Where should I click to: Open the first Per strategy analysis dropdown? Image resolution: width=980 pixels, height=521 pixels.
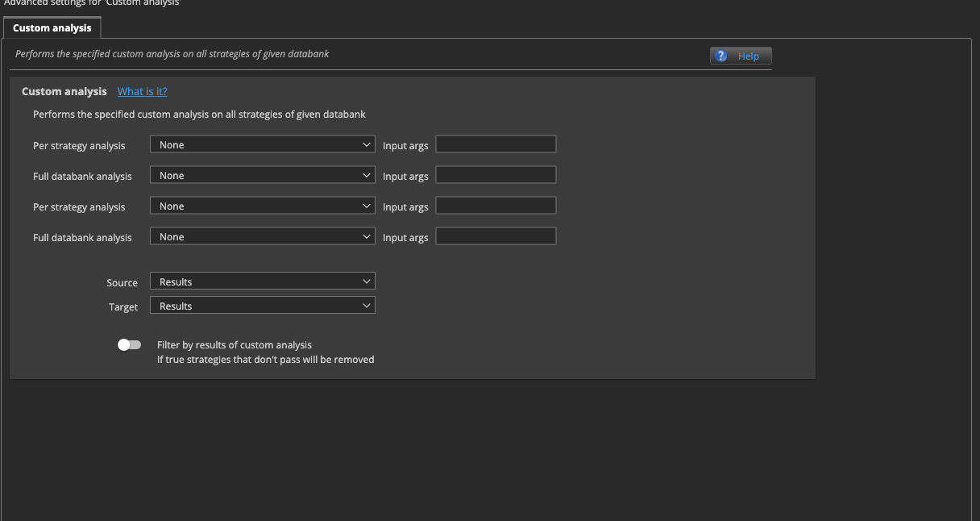(x=263, y=144)
